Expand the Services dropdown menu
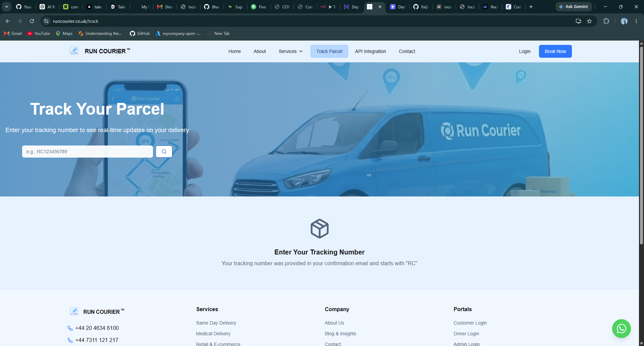This screenshot has width=644, height=346. [x=290, y=51]
